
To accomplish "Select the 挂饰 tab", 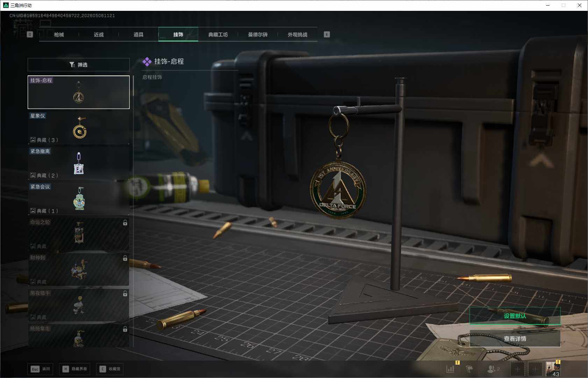I will (178, 35).
